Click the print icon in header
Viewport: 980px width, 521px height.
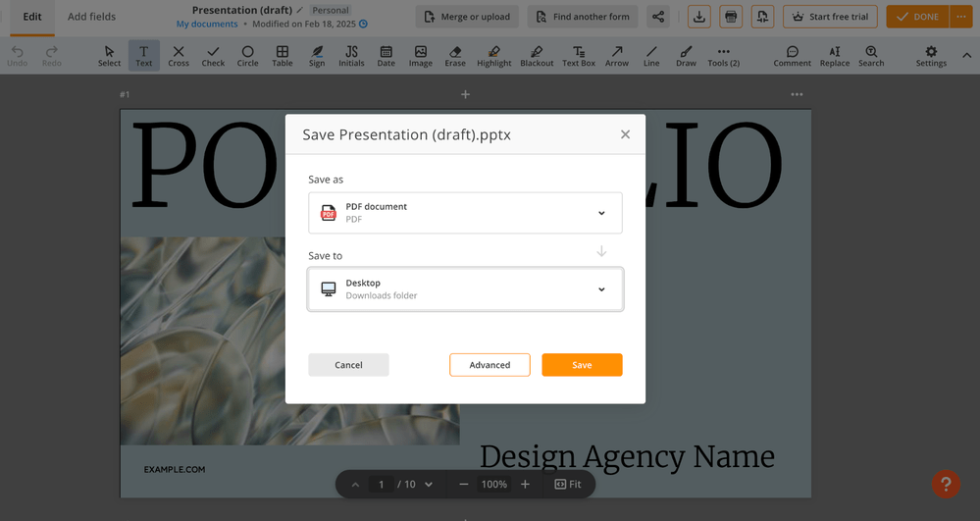pyautogui.click(x=730, y=17)
